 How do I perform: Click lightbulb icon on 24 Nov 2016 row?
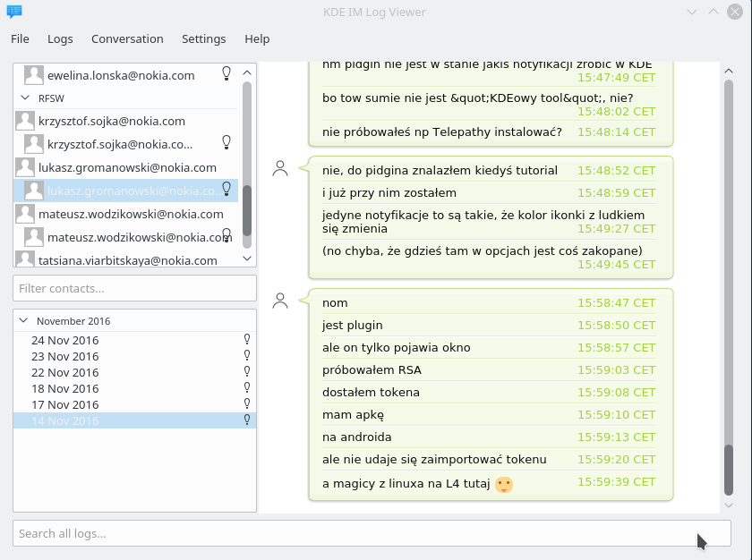(247, 339)
